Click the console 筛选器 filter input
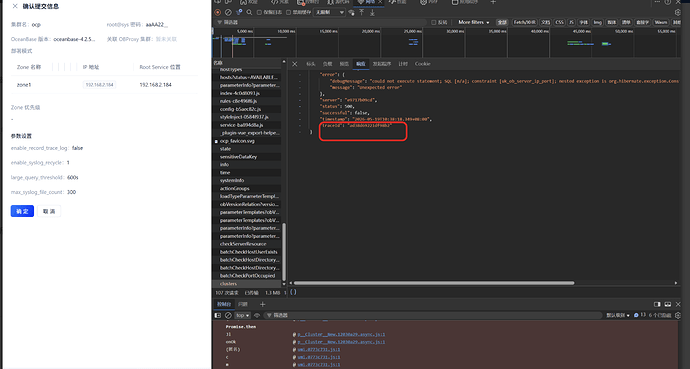This screenshot has width=690, height=369. [x=433, y=315]
